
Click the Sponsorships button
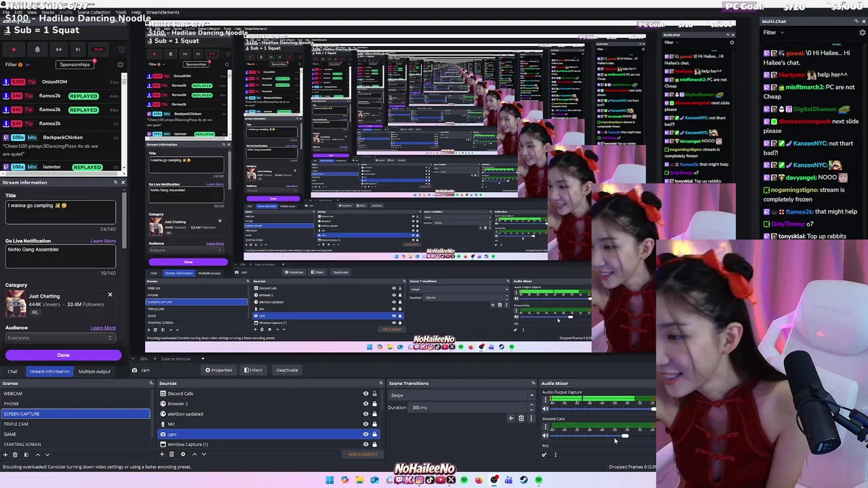[x=75, y=64]
